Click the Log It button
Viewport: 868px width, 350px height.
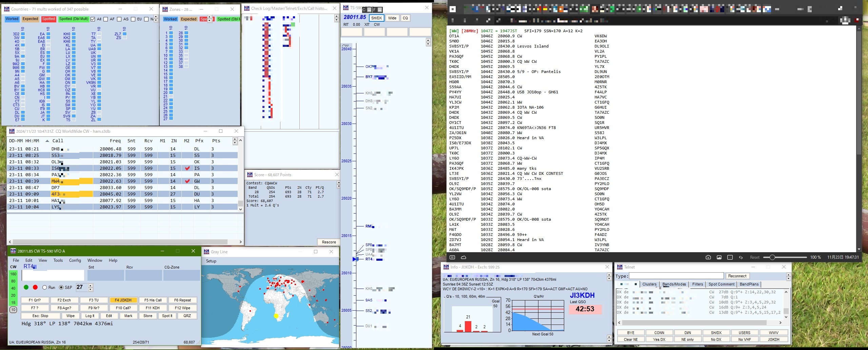coord(90,316)
